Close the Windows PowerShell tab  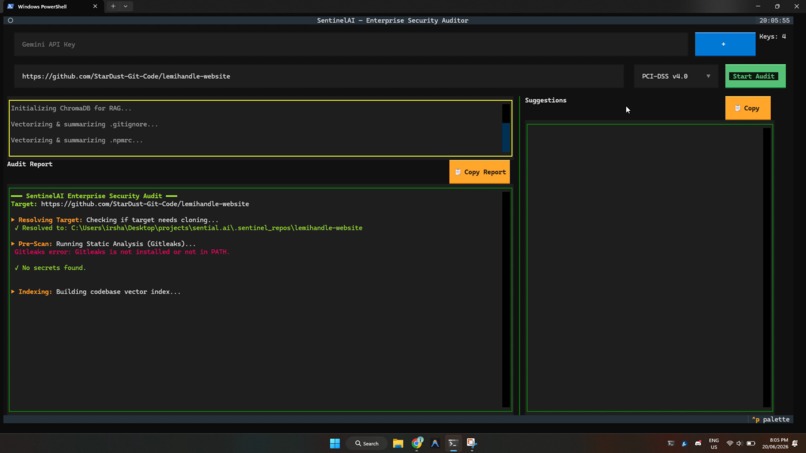point(95,6)
